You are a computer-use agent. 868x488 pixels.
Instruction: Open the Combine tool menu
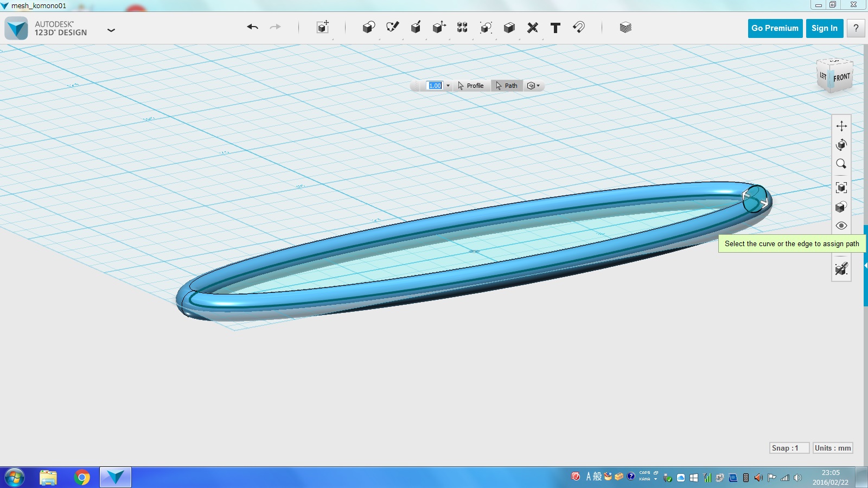coord(509,27)
